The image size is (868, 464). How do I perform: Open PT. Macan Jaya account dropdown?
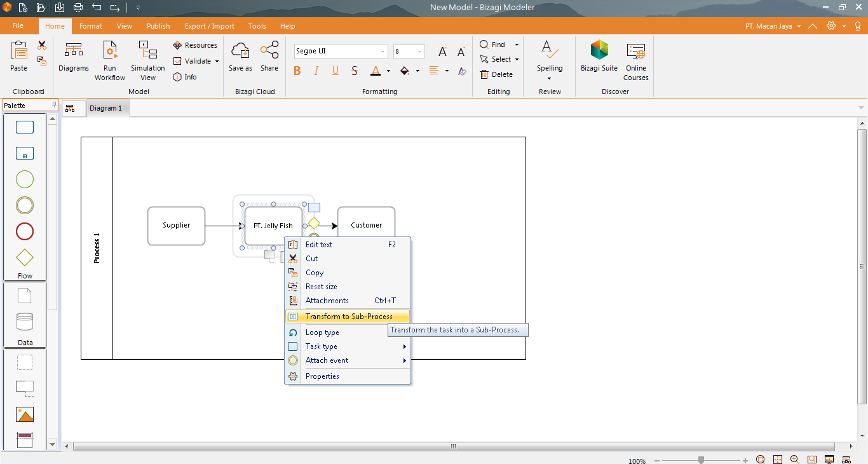tap(773, 26)
